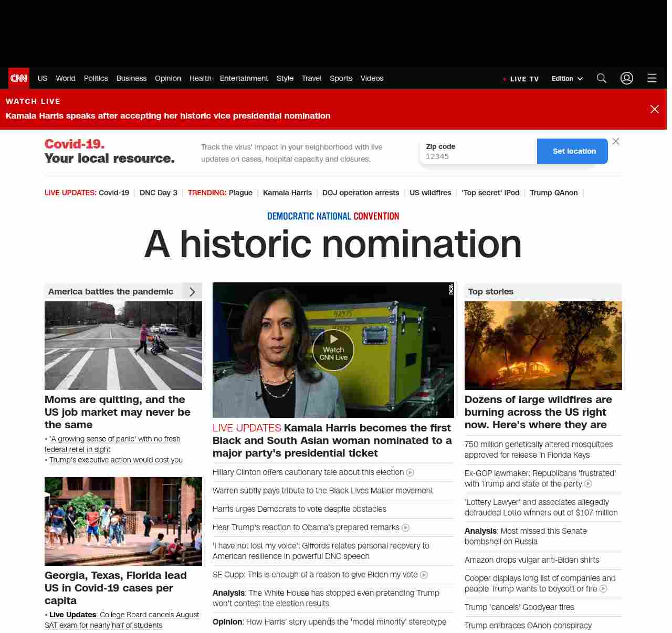Image resolution: width=672 pixels, height=633 pixels.
Task: Open the Politics menu item
Action: click(x=96, y=78)
